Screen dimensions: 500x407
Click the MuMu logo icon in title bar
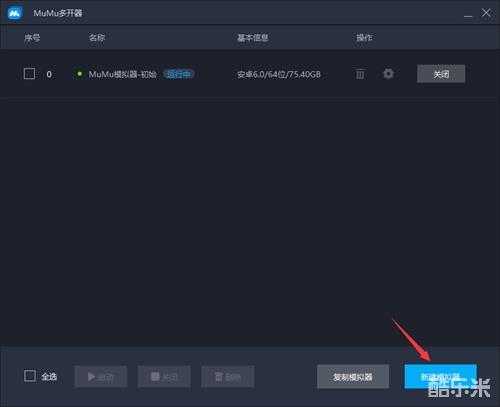click(15, 13)
